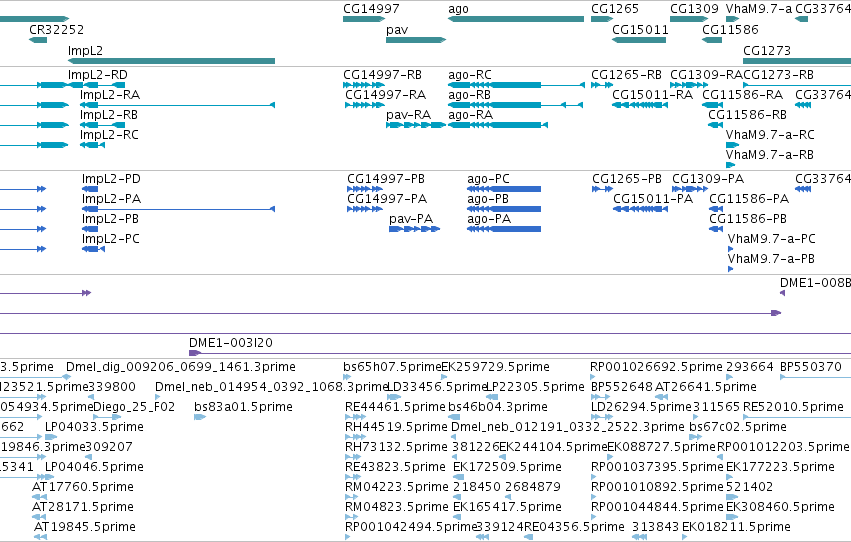Click the AT17760.5prime EST label
The height and width of the screenshot is (542, 851).
tap(83, 487)
